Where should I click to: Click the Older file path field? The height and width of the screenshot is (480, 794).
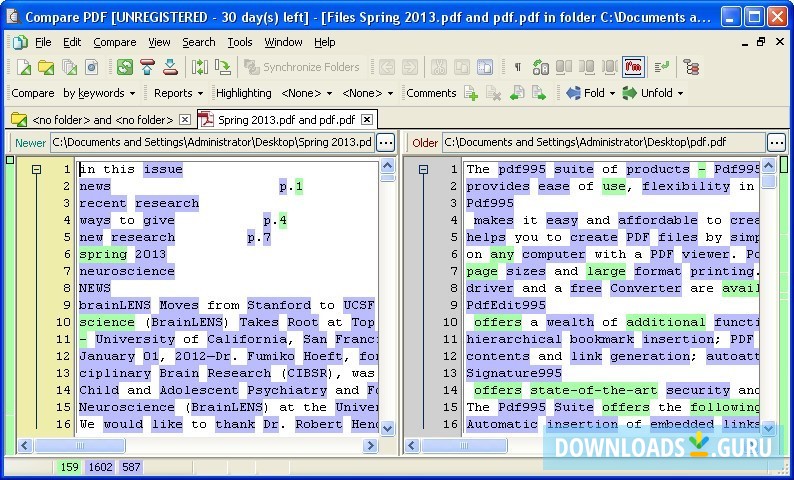click(x=604, y=143)
